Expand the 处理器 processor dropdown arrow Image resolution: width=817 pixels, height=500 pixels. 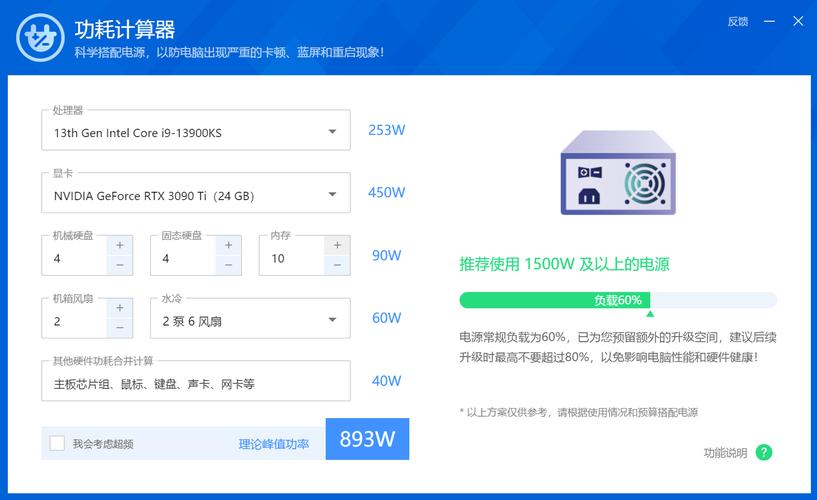coord(332,132)
